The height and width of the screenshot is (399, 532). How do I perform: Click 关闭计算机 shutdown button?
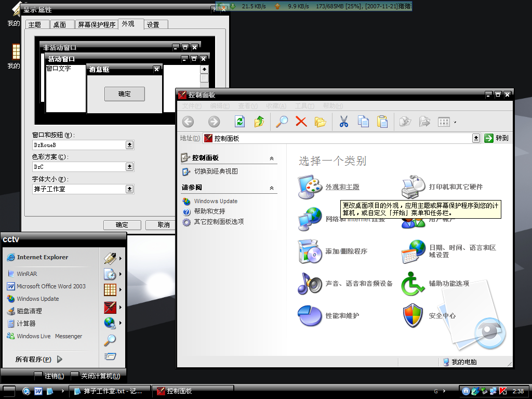pos(96,376)
